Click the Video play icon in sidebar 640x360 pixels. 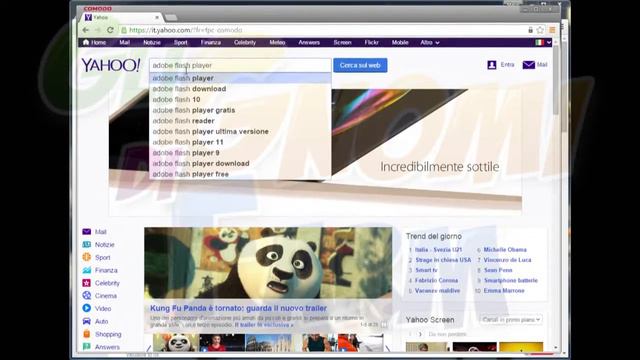coord(87,308)
